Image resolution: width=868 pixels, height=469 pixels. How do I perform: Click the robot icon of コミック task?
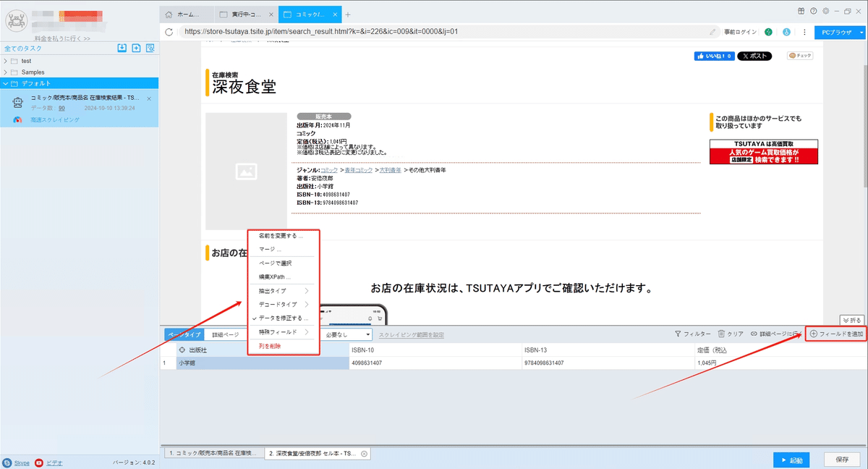[18, 103]
